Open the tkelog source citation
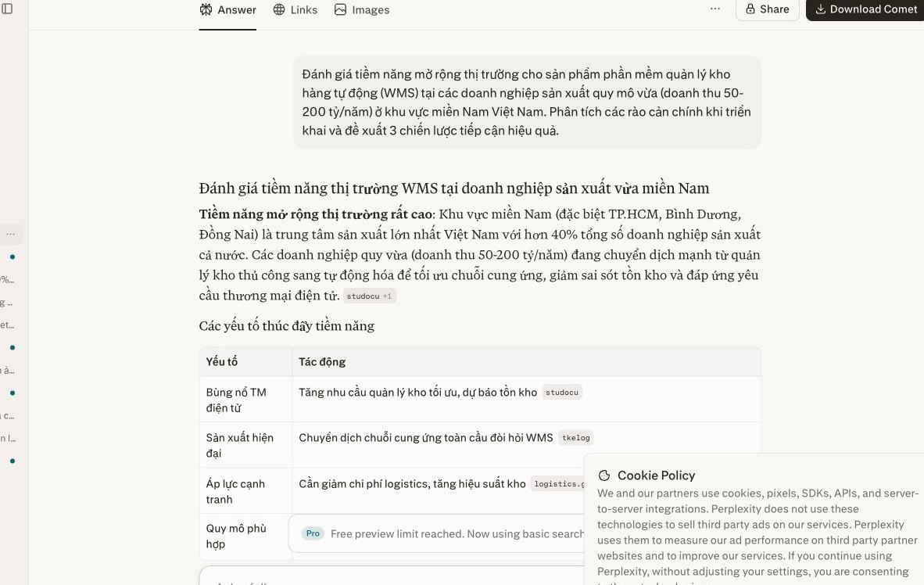924x585 pixels. (575, 437)
